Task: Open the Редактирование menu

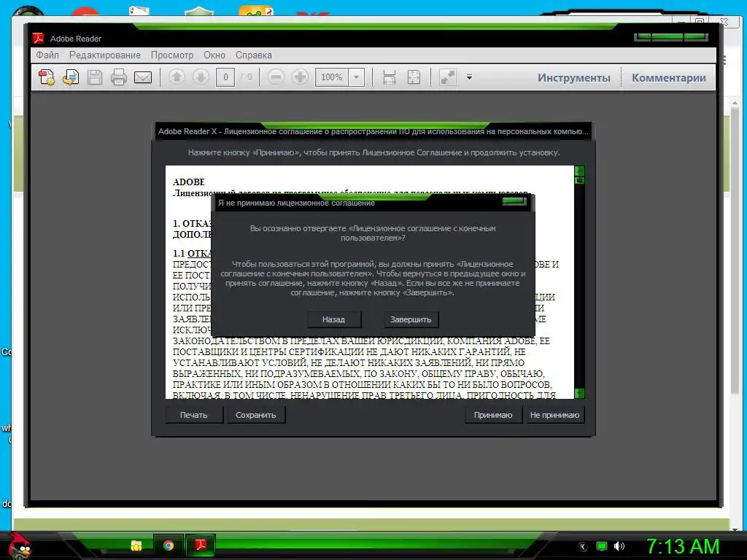Action: point(105,55)
